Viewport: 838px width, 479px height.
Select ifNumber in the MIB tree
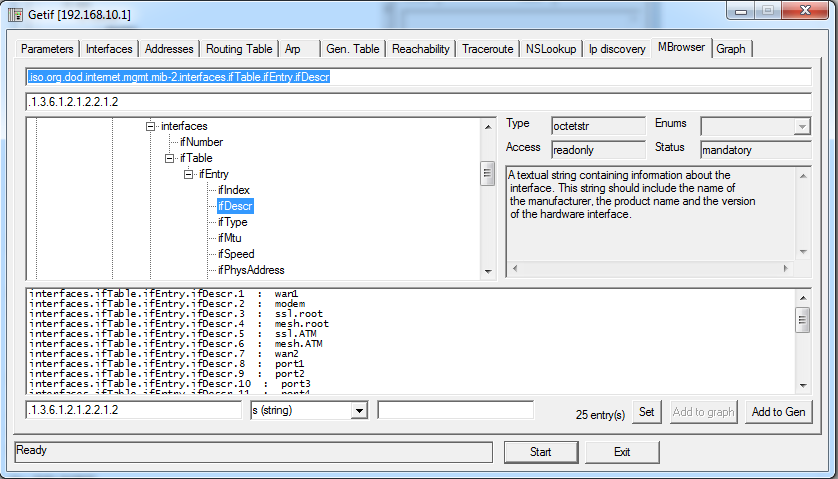click(201, 142)
